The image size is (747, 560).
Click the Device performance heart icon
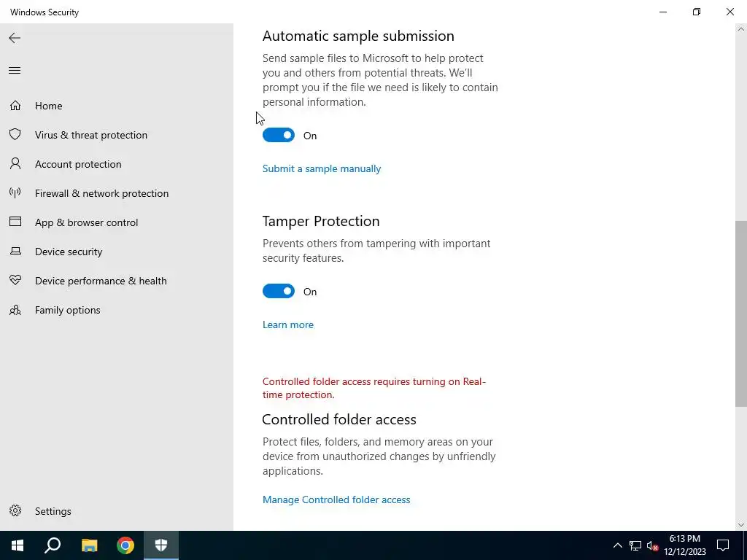pyautogui.click(x=15, y=280)
